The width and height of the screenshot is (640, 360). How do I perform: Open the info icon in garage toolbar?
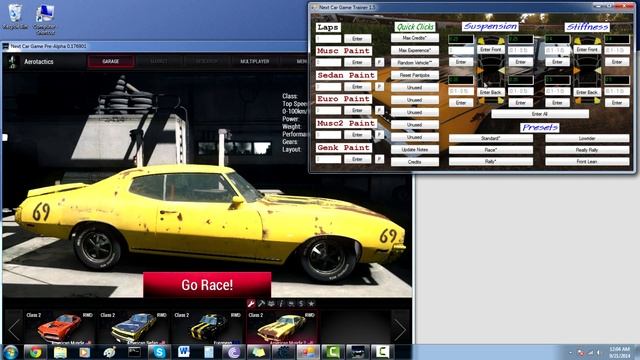(x=281, y=303)
